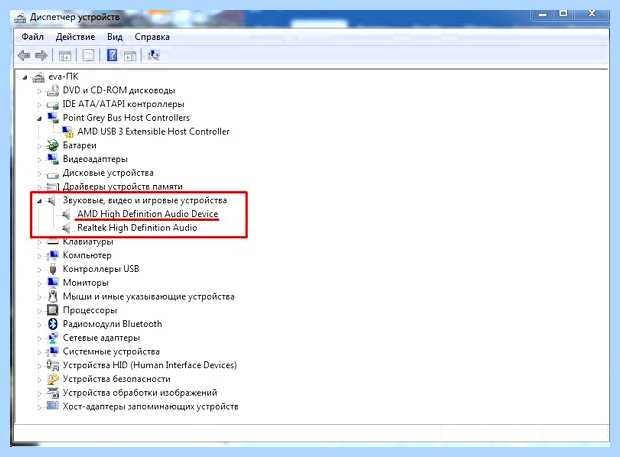Close the Диспетчер устройств window
The height and width of the screenshot is (457, 620).
[592, 13]
